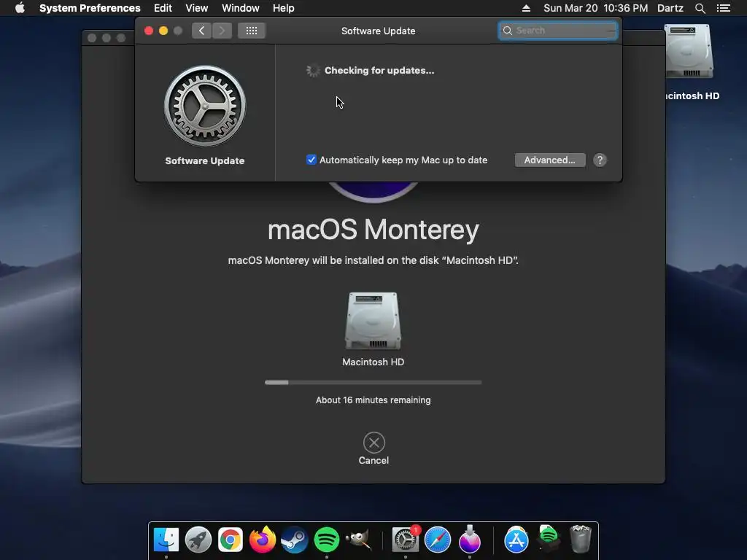
Task: Open Firefox from the Dock
Action: coord(263,540)
